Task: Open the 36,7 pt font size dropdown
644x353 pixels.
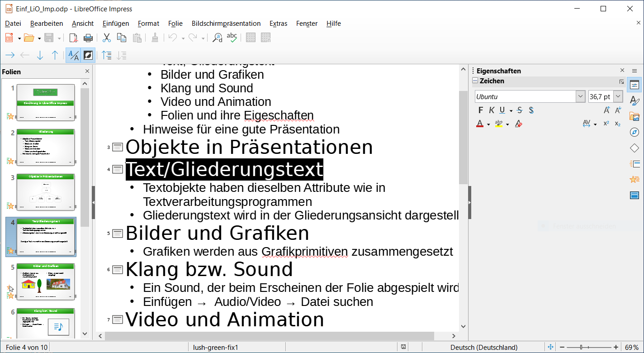Action: coord(618,96)
